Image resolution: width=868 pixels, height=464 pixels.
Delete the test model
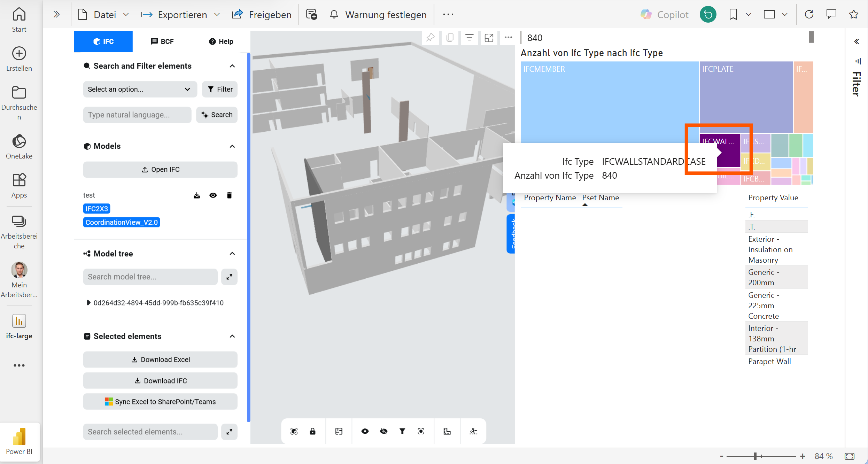(229, 195)
